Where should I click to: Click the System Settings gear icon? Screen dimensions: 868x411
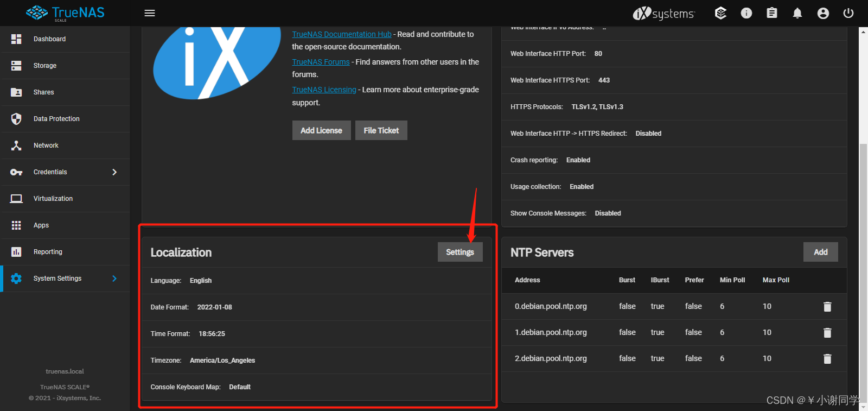click(x=16, y=279)
